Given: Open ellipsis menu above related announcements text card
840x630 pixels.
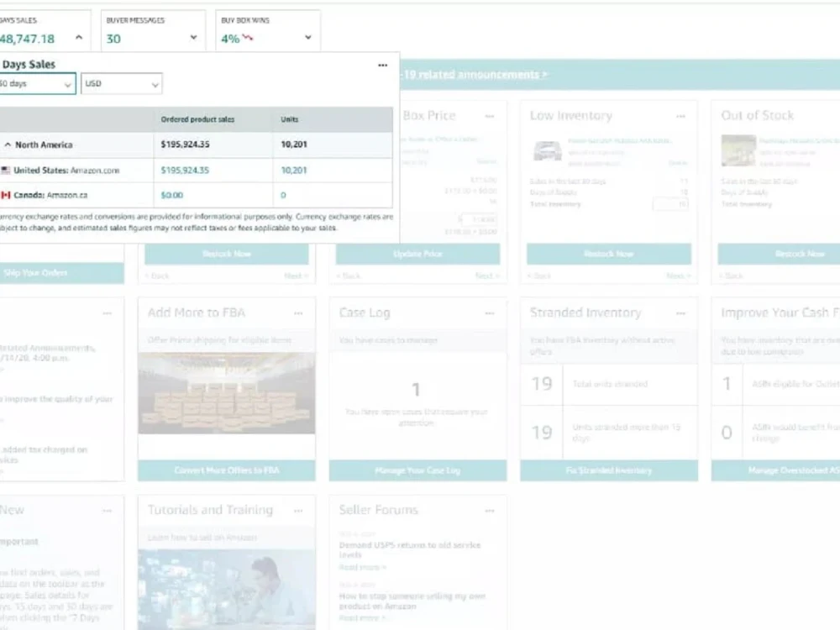Looking at the screenshot, I should tap(108, 313).
